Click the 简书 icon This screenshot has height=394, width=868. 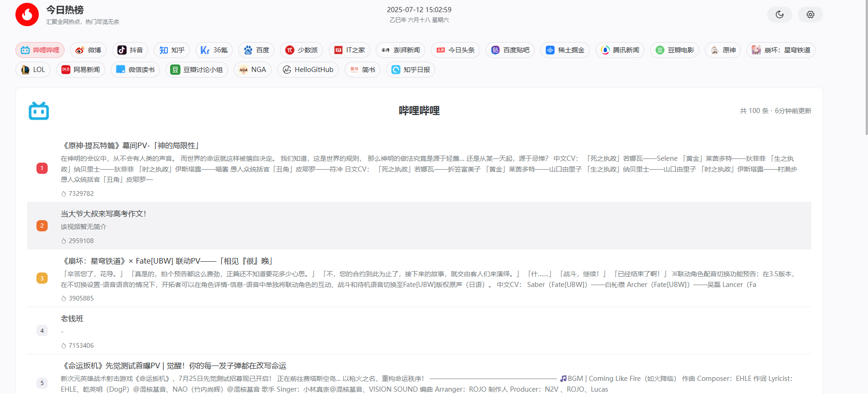point(354,70)
